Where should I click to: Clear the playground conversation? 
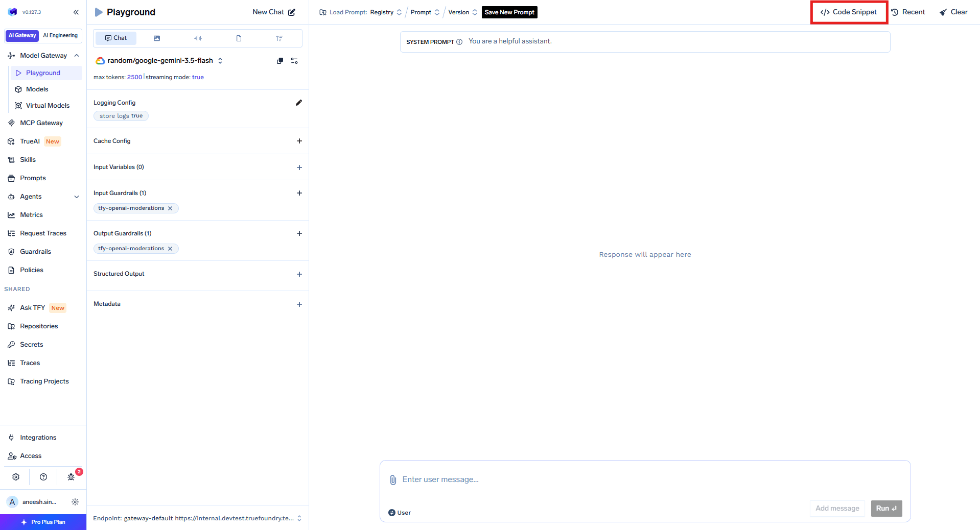(x=953, y=12)
